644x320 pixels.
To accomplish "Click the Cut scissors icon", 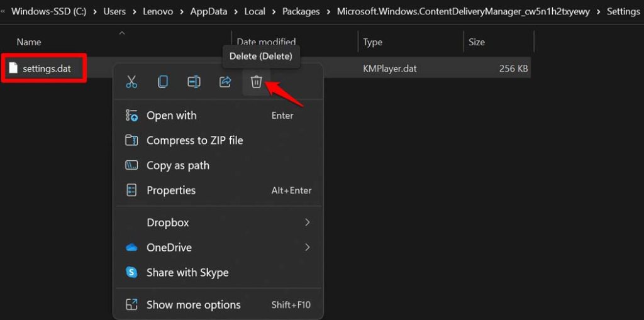I will pyautogui.click(x=131, y=82).
